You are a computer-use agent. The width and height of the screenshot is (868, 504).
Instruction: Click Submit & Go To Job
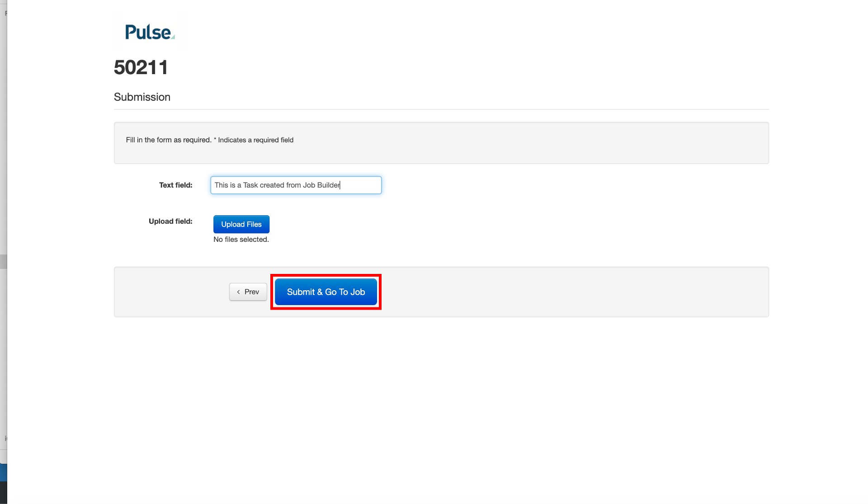(x=326, y=292)
